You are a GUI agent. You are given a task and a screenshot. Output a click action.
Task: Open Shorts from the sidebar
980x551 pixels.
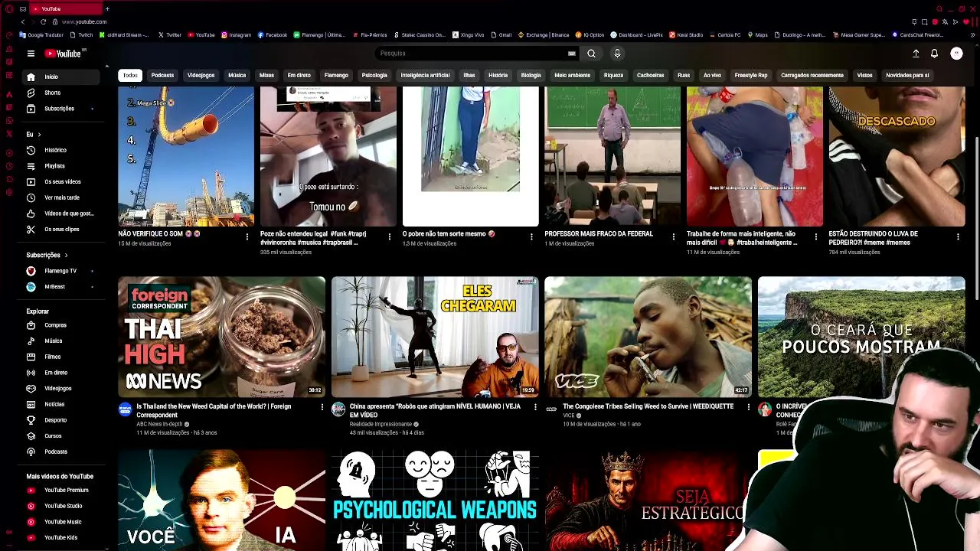[x=61, y=93]
